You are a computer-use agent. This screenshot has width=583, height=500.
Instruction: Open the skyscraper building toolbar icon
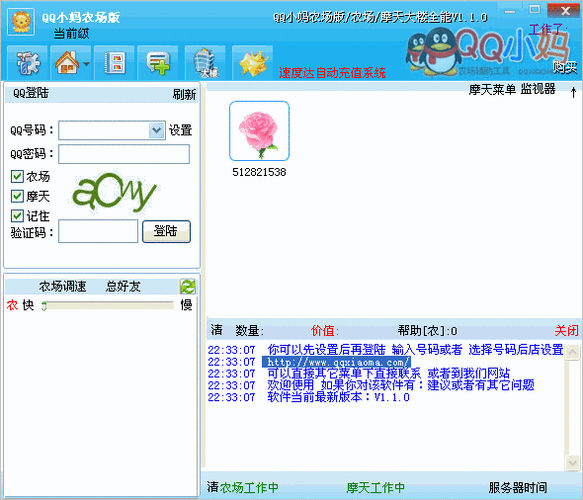tap(205, 63)
